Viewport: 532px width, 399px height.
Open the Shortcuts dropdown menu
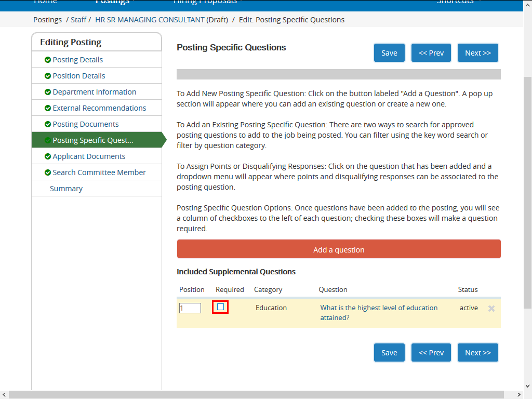pyautogui.click(x=458, y=2)
